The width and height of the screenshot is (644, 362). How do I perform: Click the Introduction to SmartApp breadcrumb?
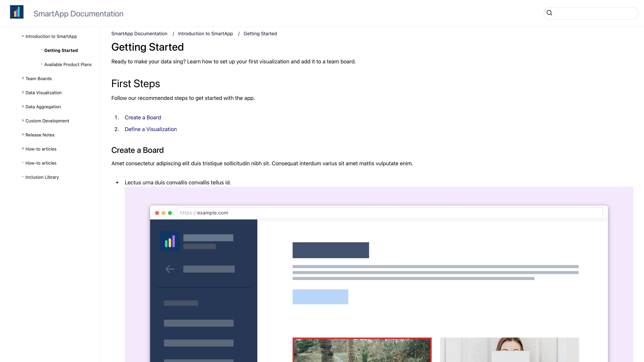(205, 34)
